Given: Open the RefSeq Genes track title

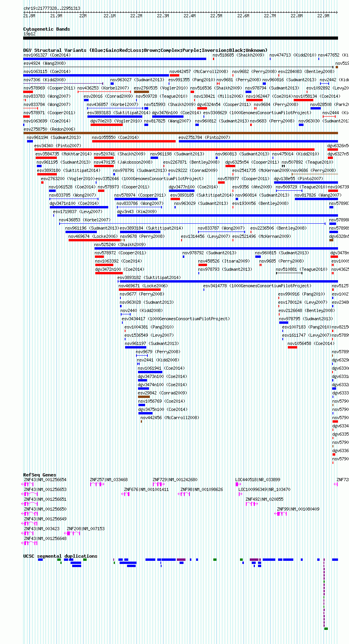Looking at the screenshot, I should [40, 475].
